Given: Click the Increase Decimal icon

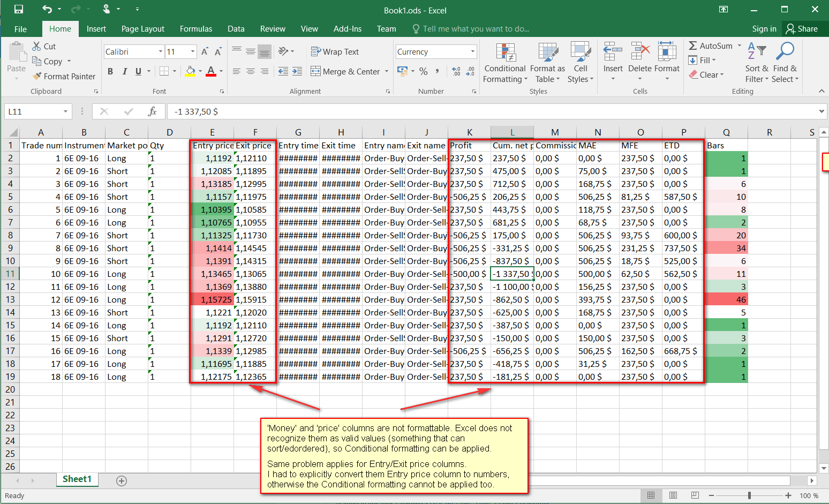Looking at the screenshot, I should (456, 71).
